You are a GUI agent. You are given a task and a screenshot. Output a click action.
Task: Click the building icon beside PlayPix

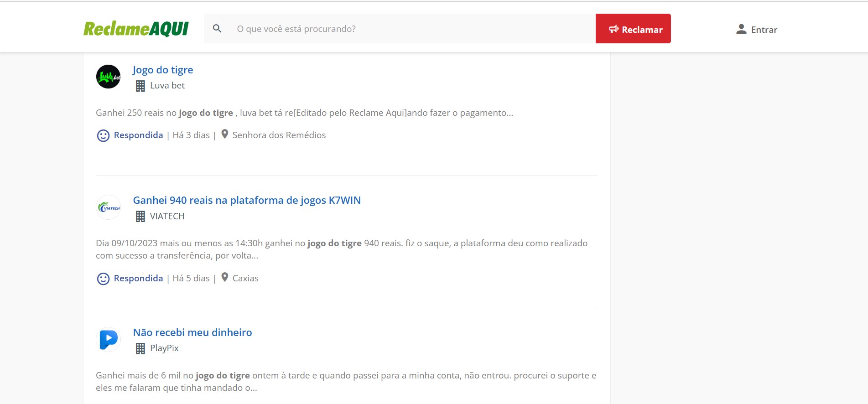140,348
